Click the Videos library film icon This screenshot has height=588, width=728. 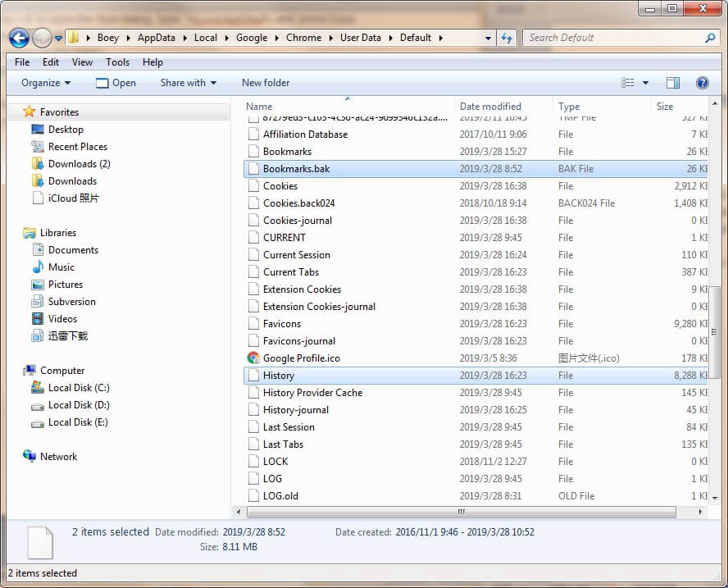(x=38, y=319)
